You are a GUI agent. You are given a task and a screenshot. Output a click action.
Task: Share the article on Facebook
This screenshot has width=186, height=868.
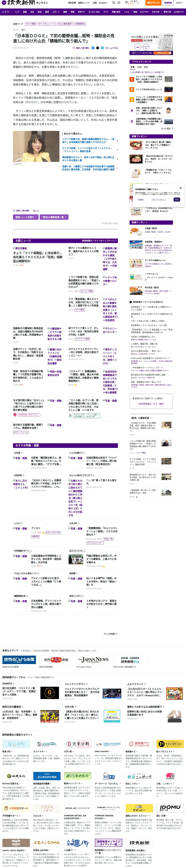tap(93, 48)
